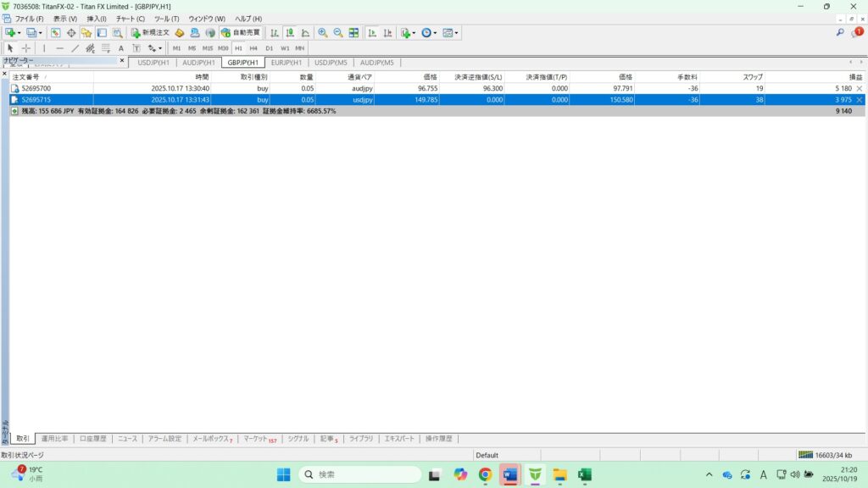This screenshot has width=868, height=488.
Task: Click the zoom in magnifier icon
Action: click(322, 33)
